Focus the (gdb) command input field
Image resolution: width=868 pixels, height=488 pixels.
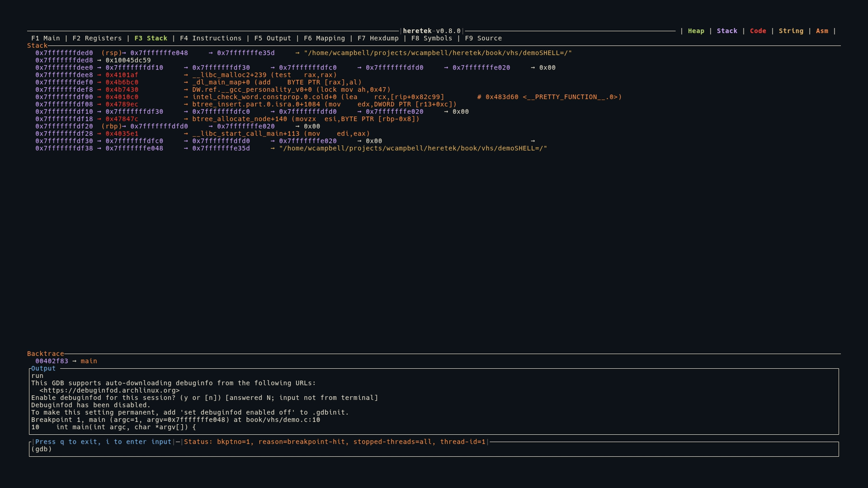pos(434,449)
